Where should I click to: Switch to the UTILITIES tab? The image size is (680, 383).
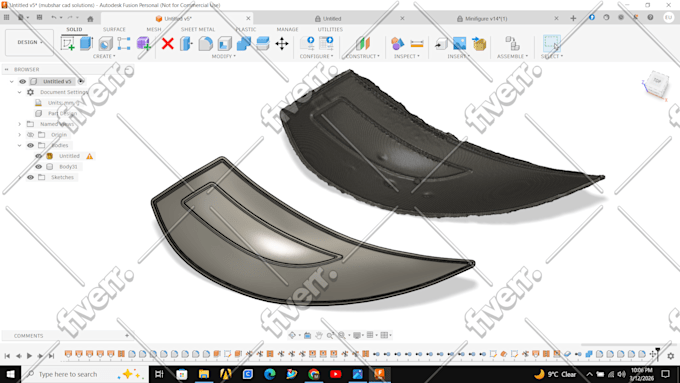coord(330,29)
